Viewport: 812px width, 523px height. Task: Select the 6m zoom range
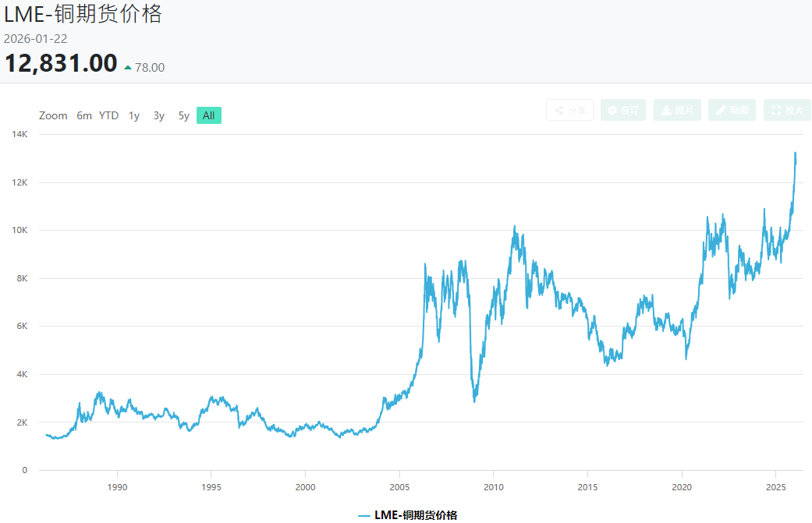[84, 115]
